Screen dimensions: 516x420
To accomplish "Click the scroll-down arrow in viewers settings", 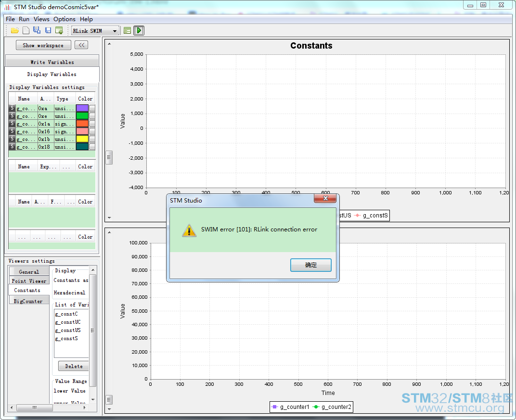I will tap(93, 400).
